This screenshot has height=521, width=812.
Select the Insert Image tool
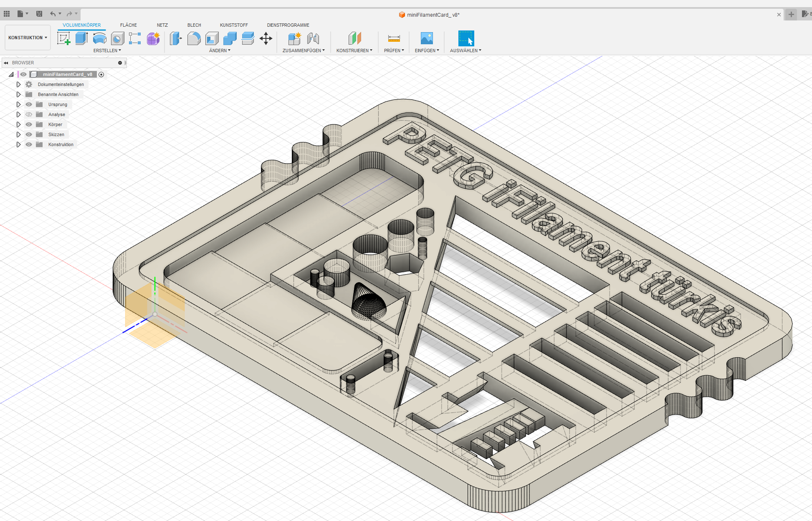(427, 38)
